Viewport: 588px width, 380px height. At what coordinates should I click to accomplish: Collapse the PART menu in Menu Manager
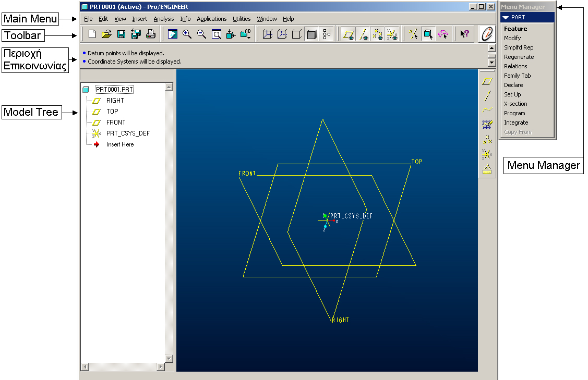coord(506,17)
